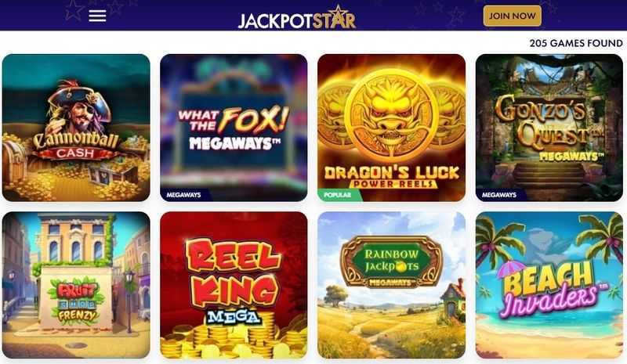
Task: Open Gonzo's Quest Megaways game
Action: coord(549,128)
